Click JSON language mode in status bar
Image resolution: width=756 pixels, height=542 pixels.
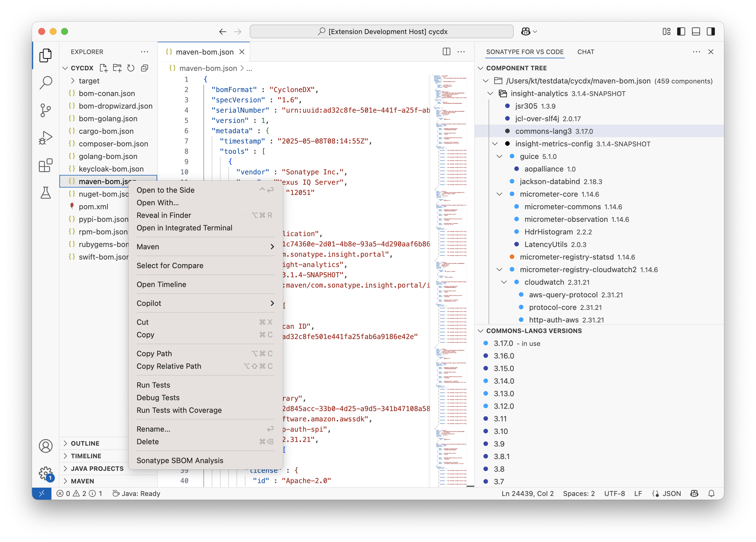point(672,493)
